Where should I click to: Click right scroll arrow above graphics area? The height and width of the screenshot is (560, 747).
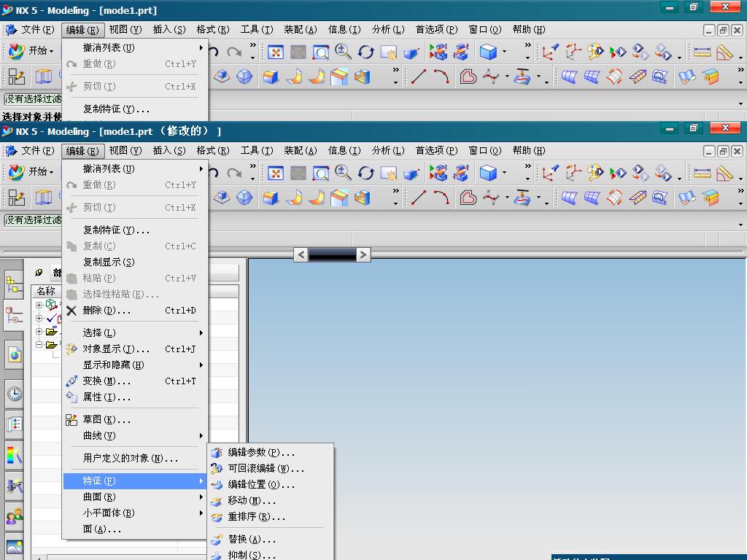(x=363, y=254)
